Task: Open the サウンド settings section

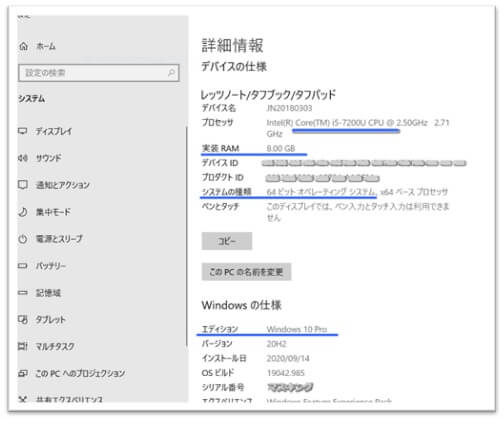Action: (49, 158)
